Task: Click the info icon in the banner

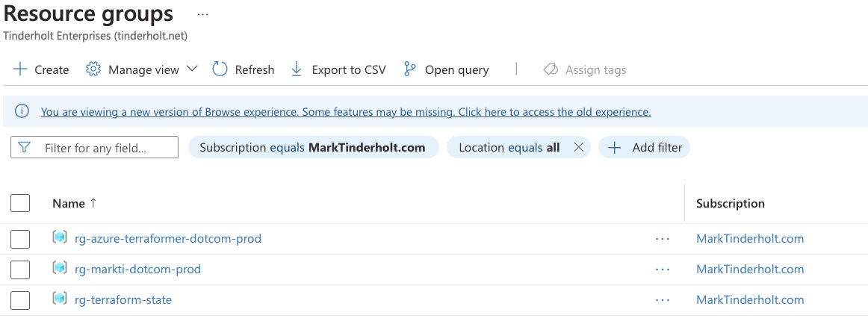Action: pos(22,112)
